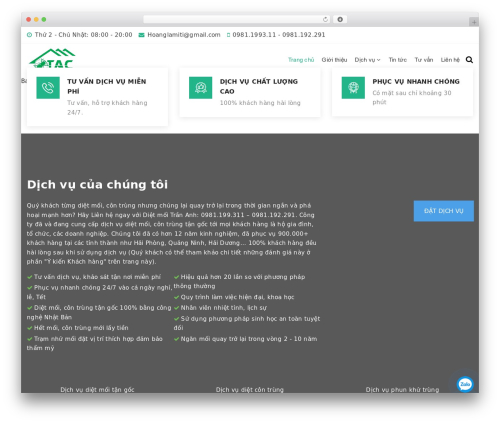Open the search magnifier icon in navigation
The width and height of the screenshot is (500, 423).
(469, 60)
